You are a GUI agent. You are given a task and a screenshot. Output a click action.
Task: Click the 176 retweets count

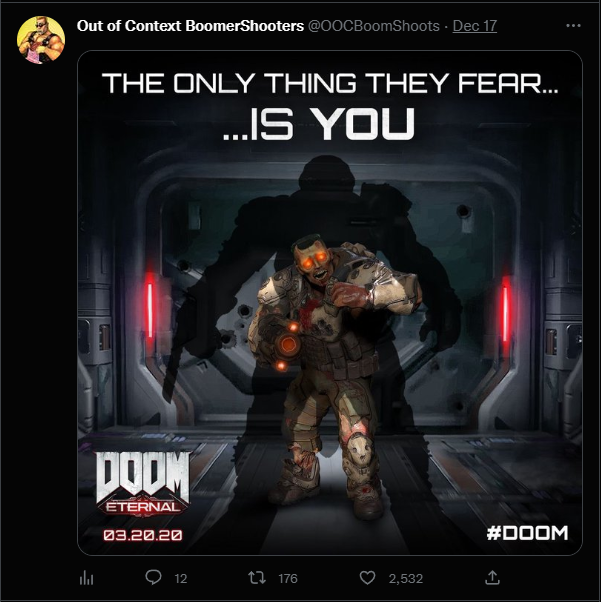click(288, 579)
